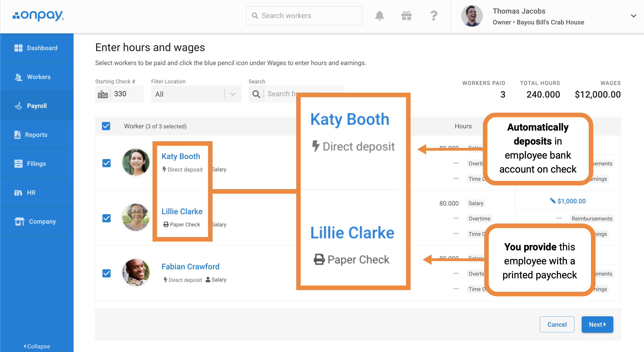Viewport: 644px width, 352px height.
Task: Click Katy Booth's avatar photo
Action: point(136,162)
